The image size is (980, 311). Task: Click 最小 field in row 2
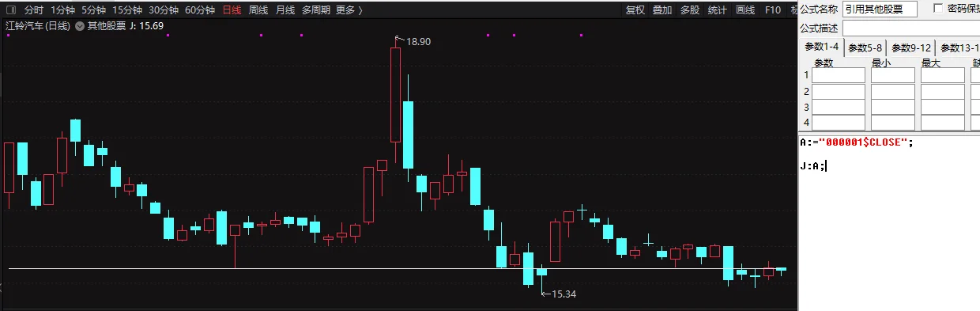pos(892,91)
